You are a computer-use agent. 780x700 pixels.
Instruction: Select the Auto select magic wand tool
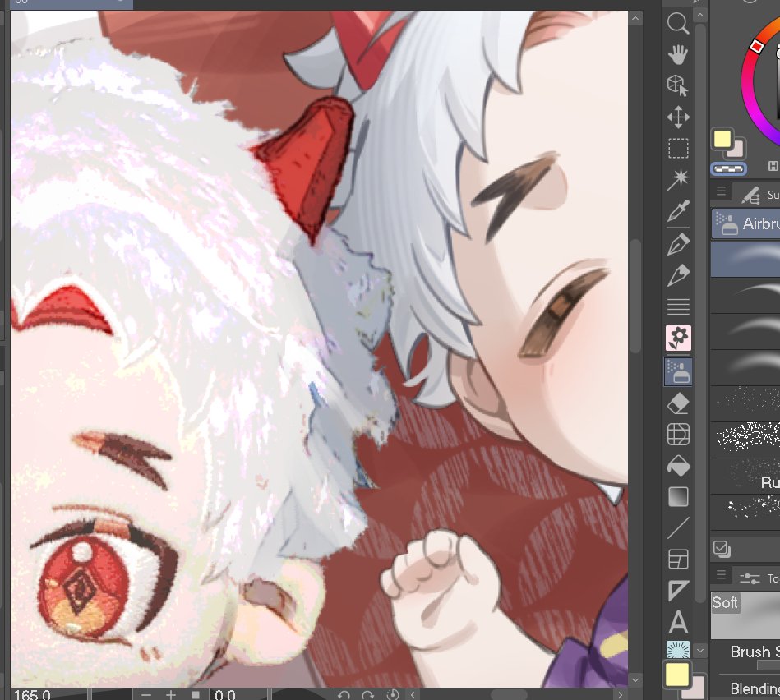[x=678, y=179]
